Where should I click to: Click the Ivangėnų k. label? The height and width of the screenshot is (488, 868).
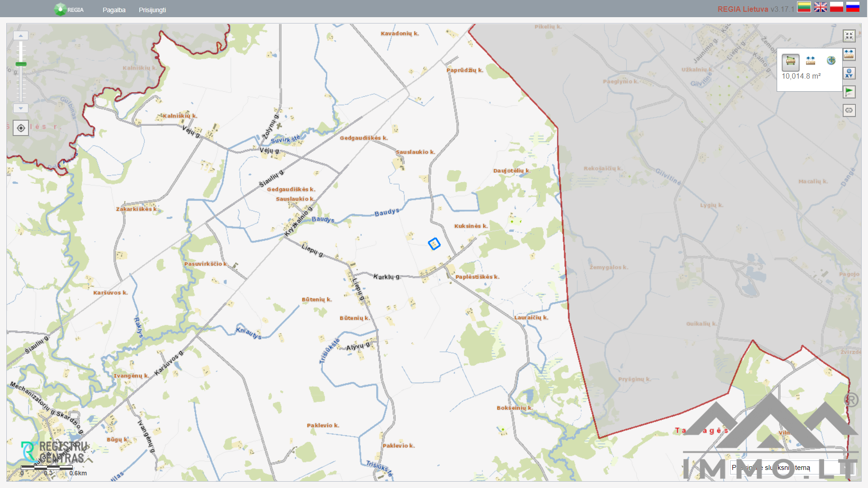(x=131, y=376)
